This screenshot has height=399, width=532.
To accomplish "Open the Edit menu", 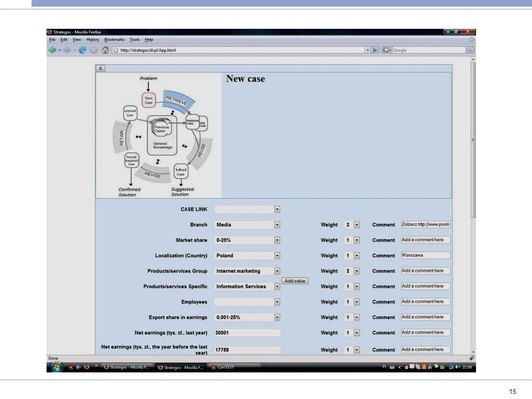I will 64,40.
